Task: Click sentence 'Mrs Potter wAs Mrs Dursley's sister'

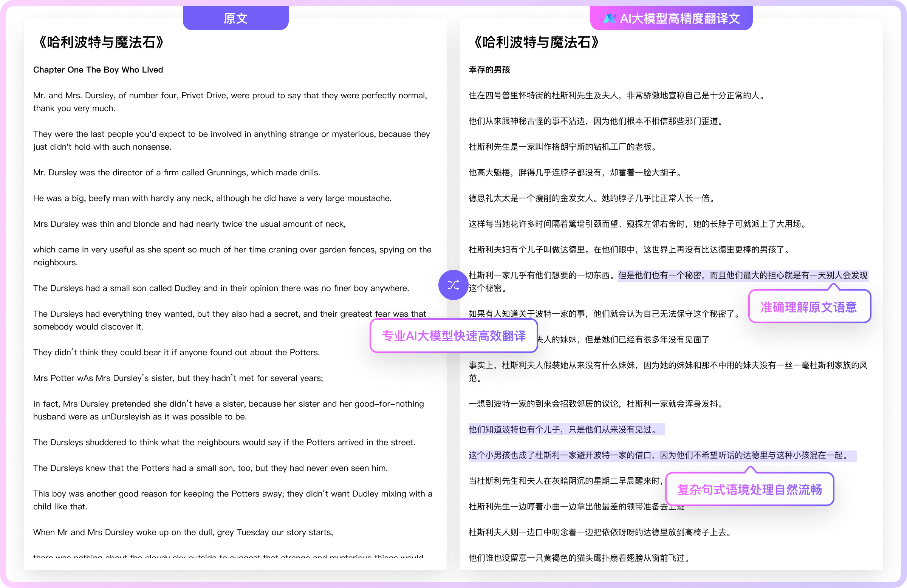Action: point(178,378)
